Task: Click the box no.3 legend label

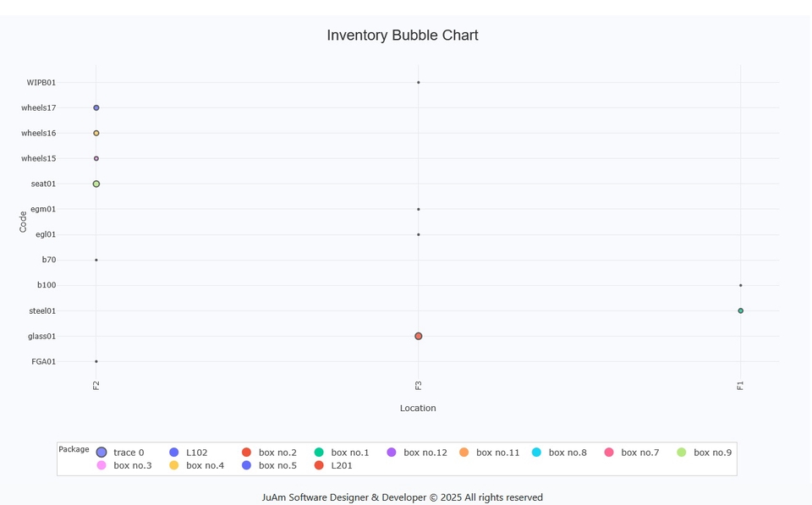Action: tap(132, 465)
